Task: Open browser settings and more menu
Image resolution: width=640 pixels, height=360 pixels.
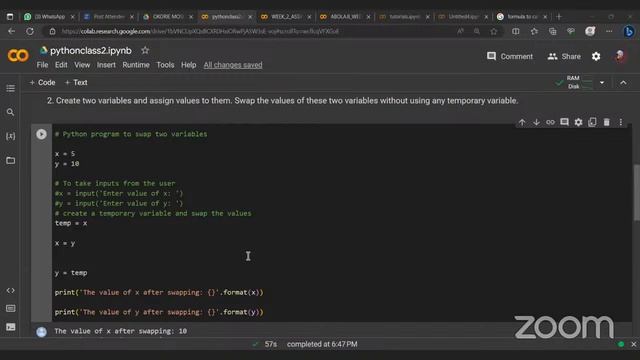Action: point(609,31)
